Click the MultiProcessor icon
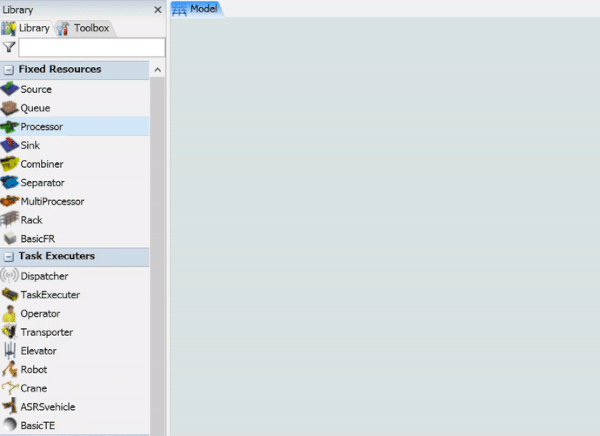 10,201
